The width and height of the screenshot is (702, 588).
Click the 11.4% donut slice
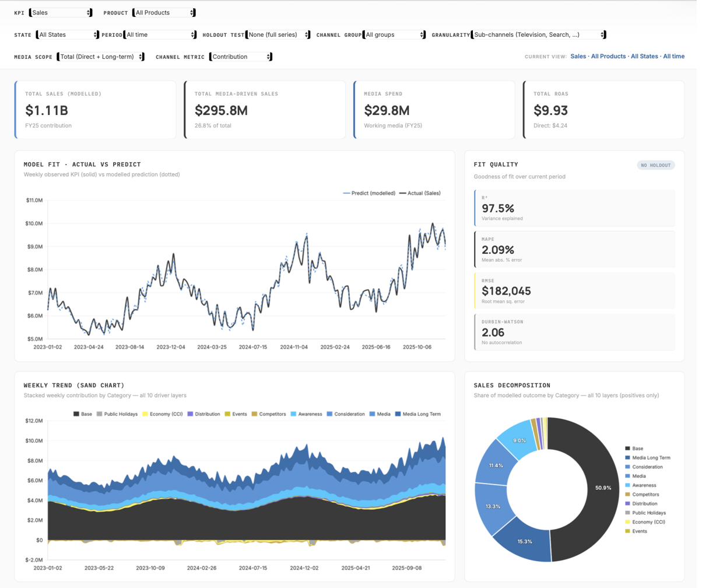(496, 466)
